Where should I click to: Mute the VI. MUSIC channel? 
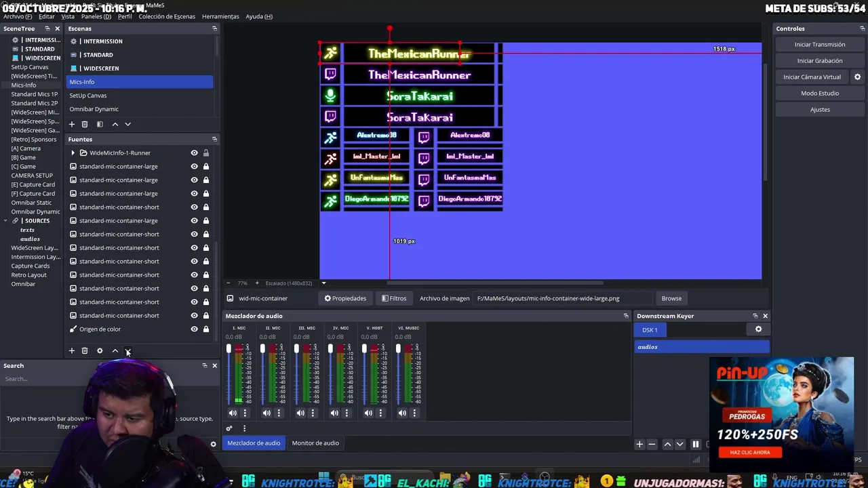[x=402, y=413]
